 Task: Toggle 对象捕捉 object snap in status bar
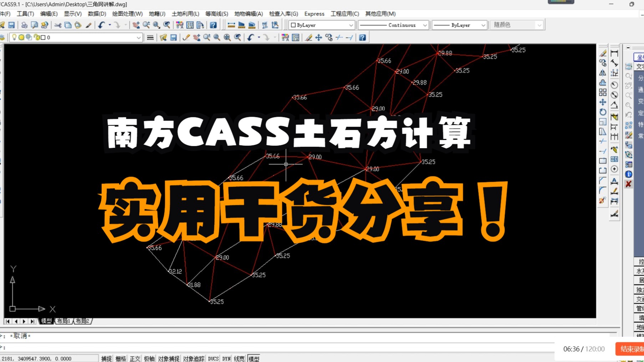(x=168, y=358)
